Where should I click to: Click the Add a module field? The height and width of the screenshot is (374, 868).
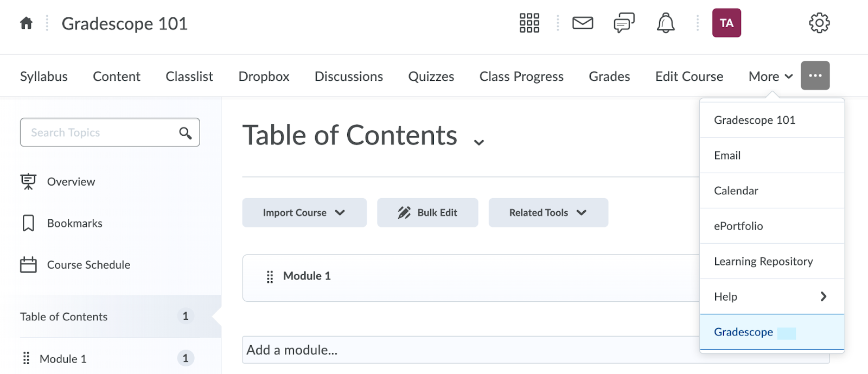[380, 350]
